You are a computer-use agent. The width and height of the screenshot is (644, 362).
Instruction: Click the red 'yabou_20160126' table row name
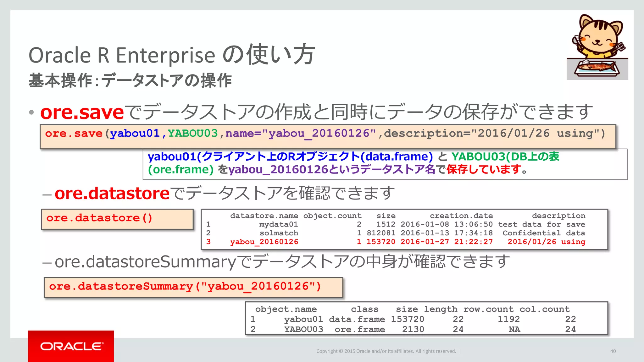(264, 242)
